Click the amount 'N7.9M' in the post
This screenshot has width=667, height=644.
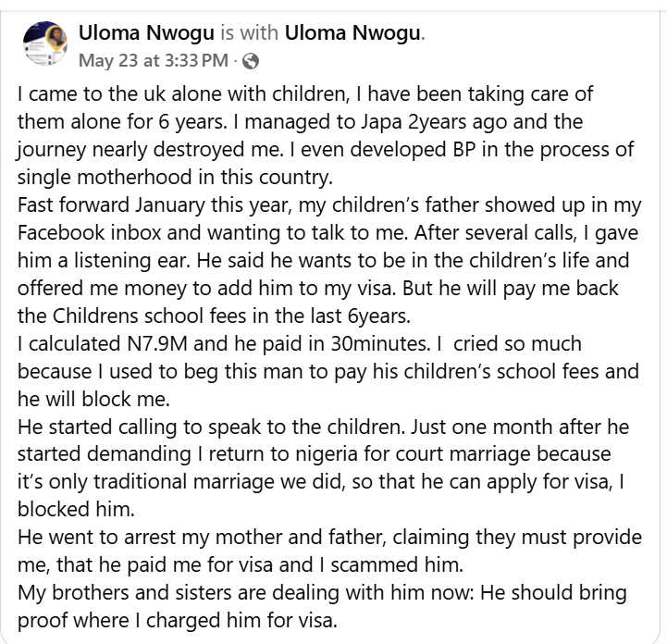pos(157,343)
